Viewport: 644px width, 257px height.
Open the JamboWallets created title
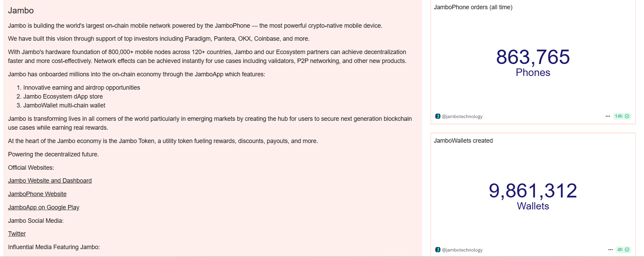(x=463, y=141)
